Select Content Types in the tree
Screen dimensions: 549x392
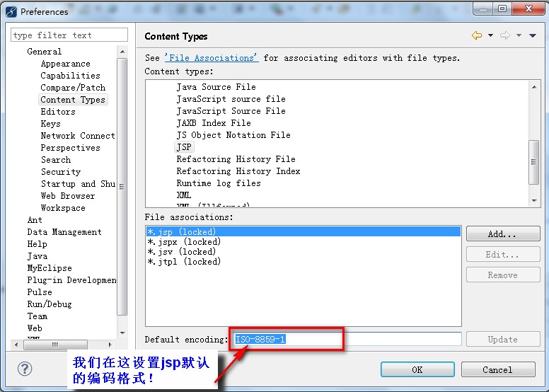click(73, 100)
